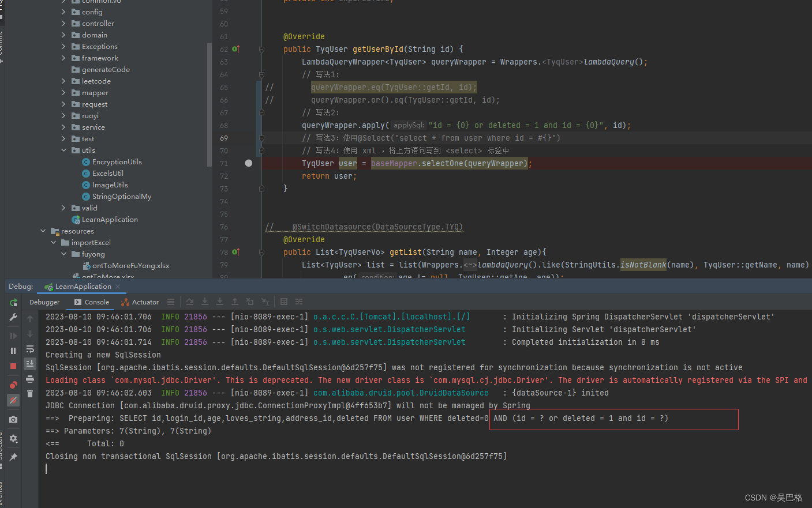Click the Force Step Into icon
812x508 pixels.
(220, 302)
